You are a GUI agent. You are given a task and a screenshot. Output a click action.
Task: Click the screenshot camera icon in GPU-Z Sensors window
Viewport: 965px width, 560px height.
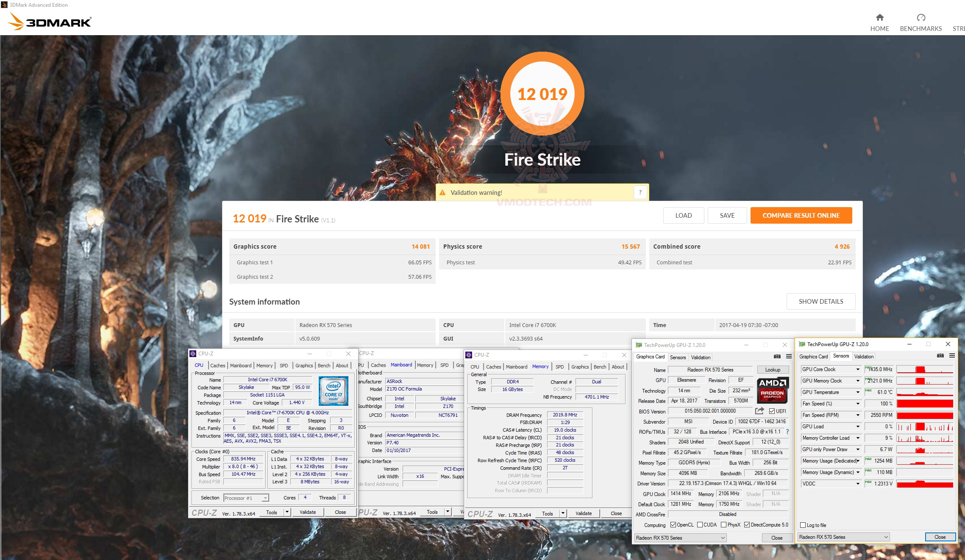click(x=940, y=356)
